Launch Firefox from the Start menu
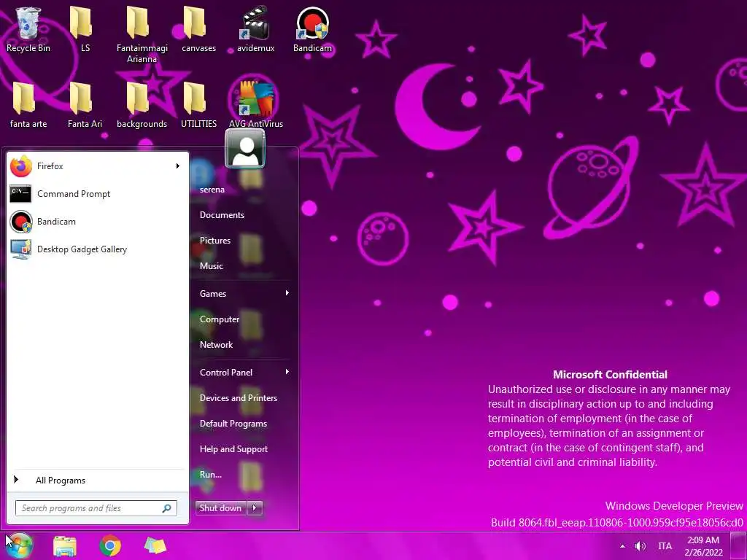 click(x=97, y=166)
